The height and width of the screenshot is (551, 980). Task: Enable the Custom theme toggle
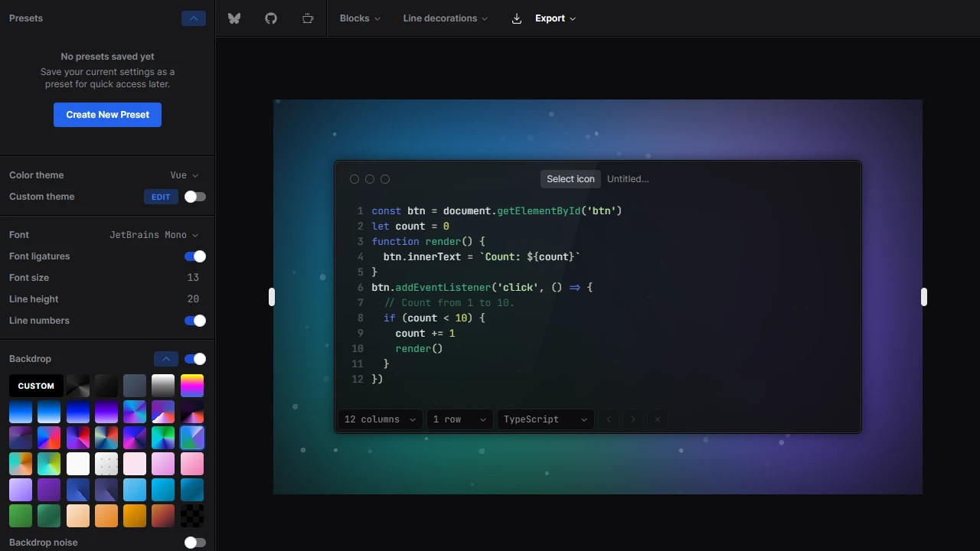click(x=194, y=197)
